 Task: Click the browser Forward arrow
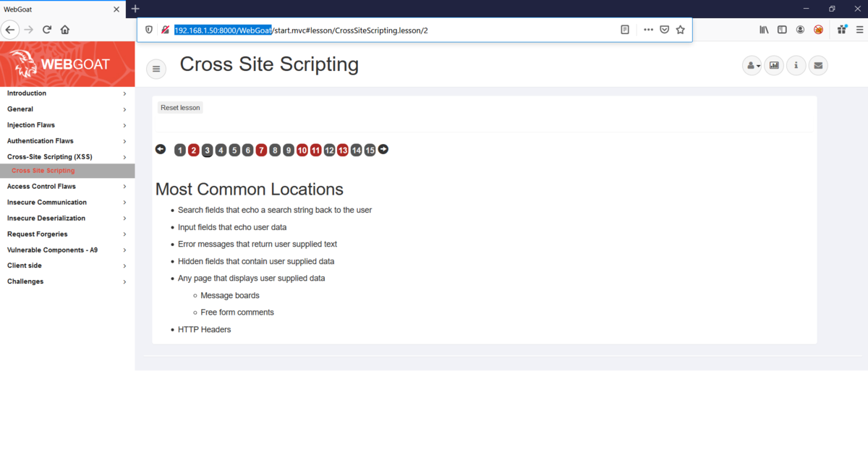[29, 30]
